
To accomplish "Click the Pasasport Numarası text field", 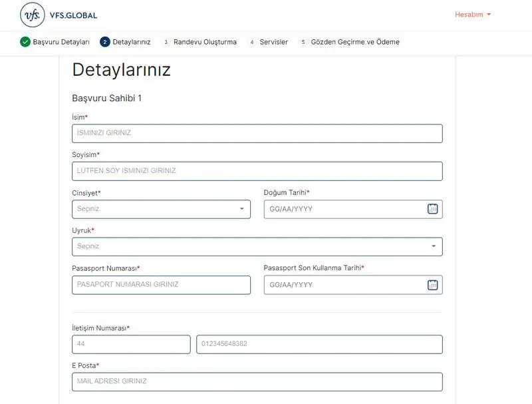I will [x=161, y=285].
